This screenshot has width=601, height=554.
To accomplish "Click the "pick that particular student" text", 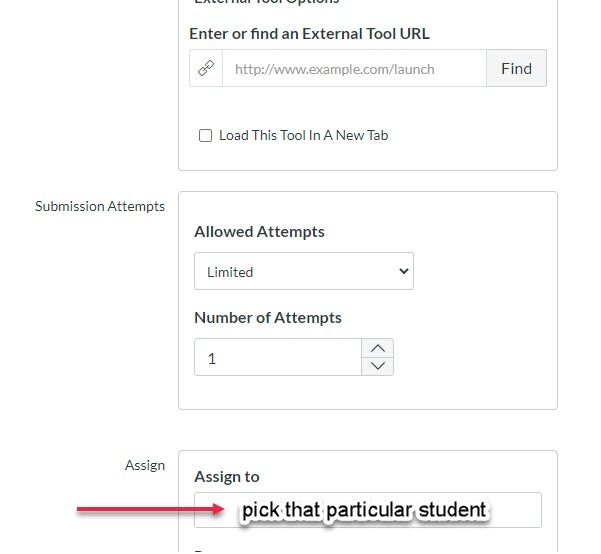I will pyautogui.click(x=364, y=510).
